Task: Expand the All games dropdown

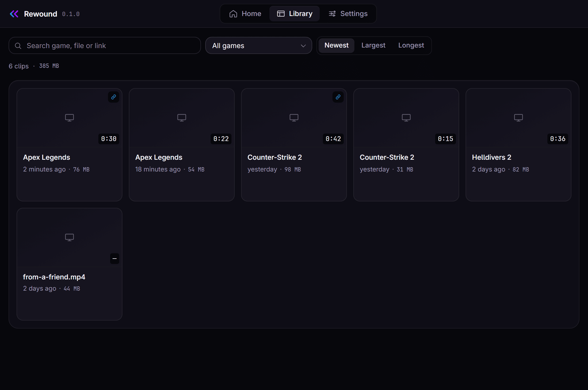Action: pos(259,46)
